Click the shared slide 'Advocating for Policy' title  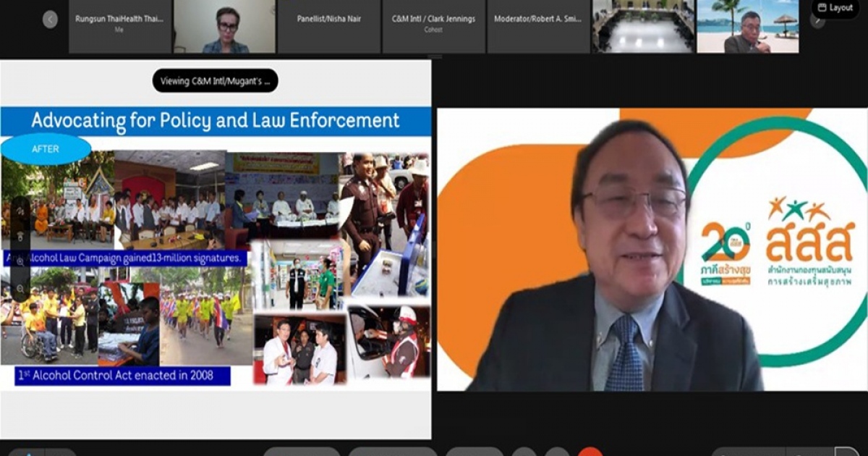[216, 120]
